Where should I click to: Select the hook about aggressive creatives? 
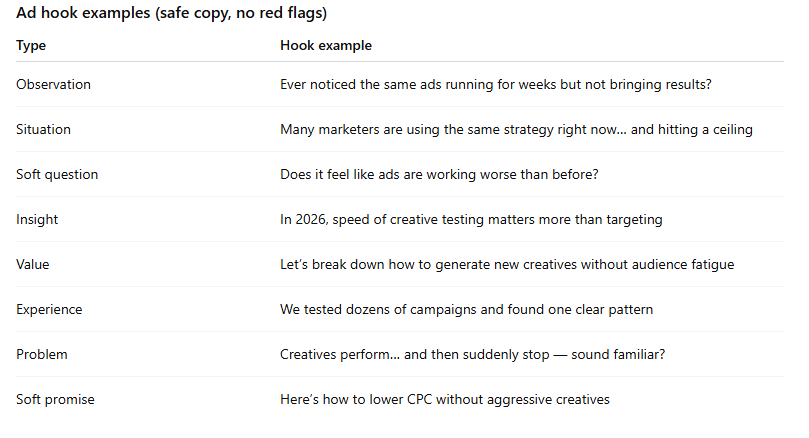[x=444, y=400]
